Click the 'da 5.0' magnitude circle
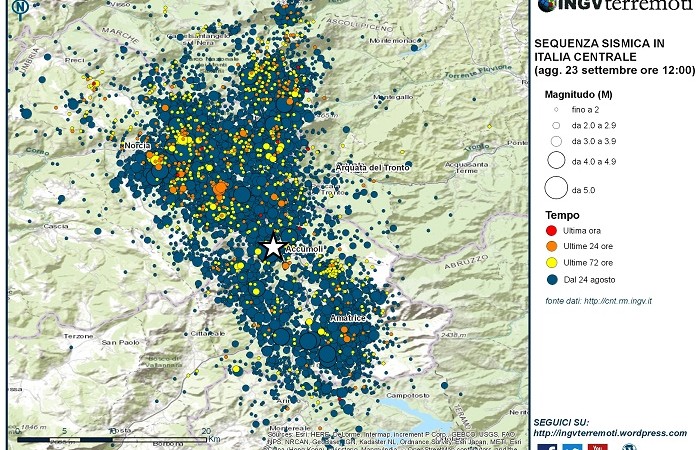Image resolution: width=700 pixels, height=450 pixels. (x=555, y=188)
